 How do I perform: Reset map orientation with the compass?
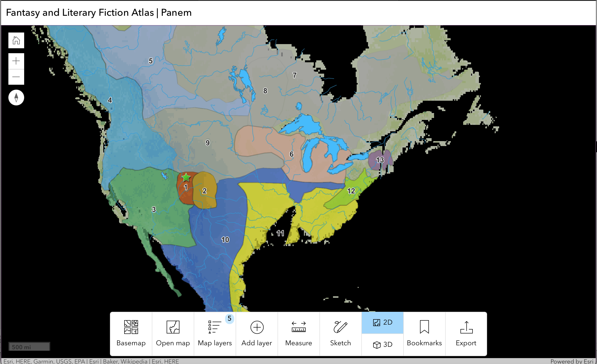(x=16, y=98)
